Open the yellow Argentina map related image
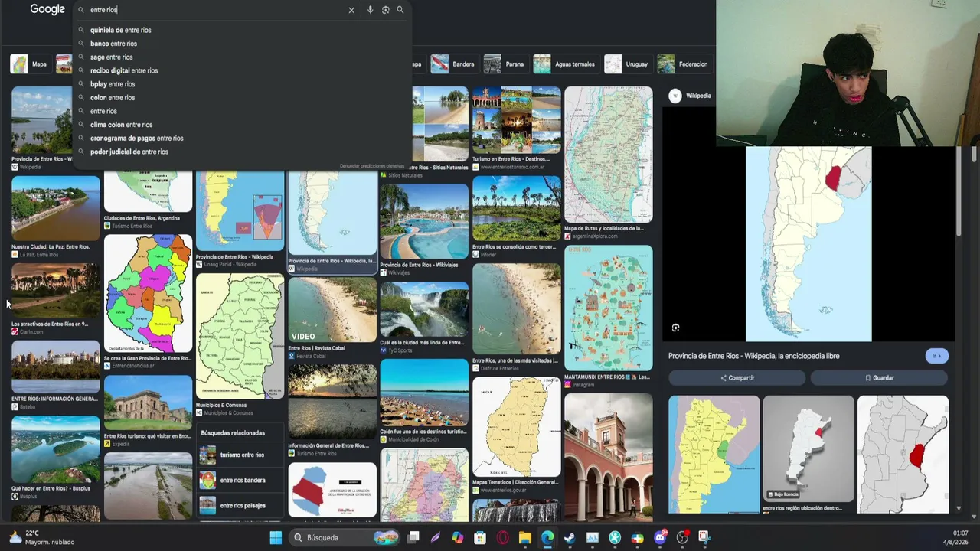This screenshot has height=551, width=980. pyautogui.click(x=714, y=455)
